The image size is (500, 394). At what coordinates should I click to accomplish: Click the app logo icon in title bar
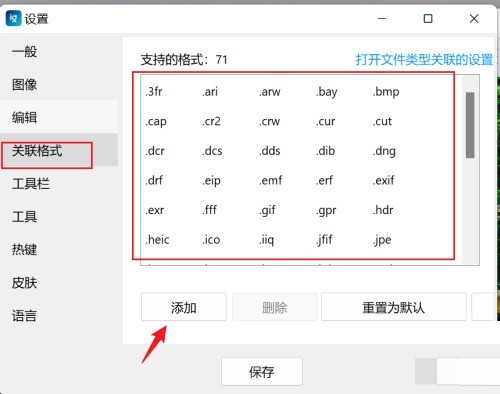pos(14,18)
